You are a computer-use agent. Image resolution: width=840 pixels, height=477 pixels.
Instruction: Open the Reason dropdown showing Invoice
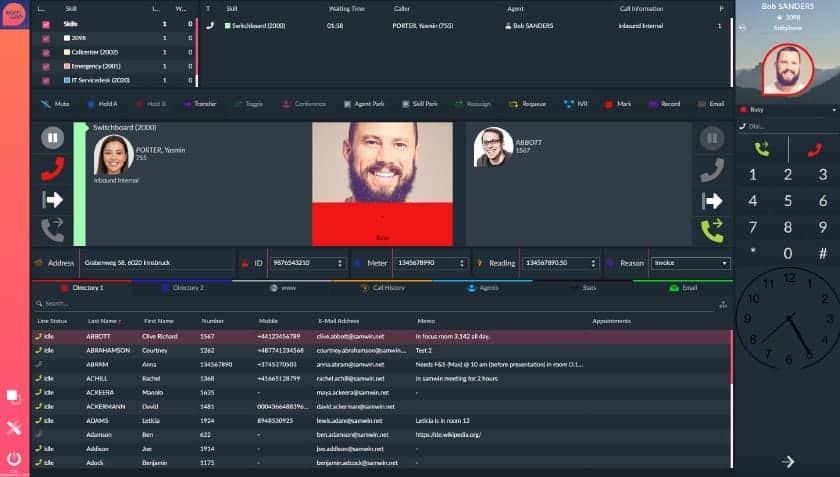coord(690,263)
